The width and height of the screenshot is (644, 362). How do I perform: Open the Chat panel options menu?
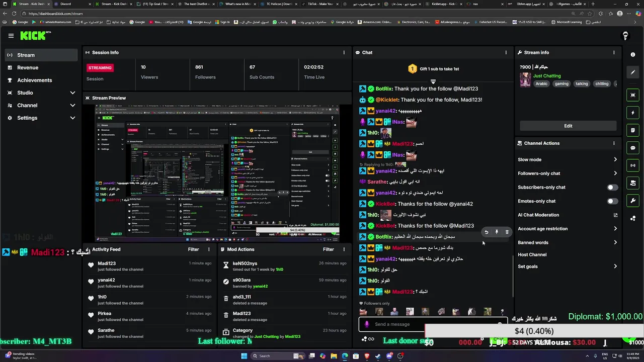(x=506, y=52)
